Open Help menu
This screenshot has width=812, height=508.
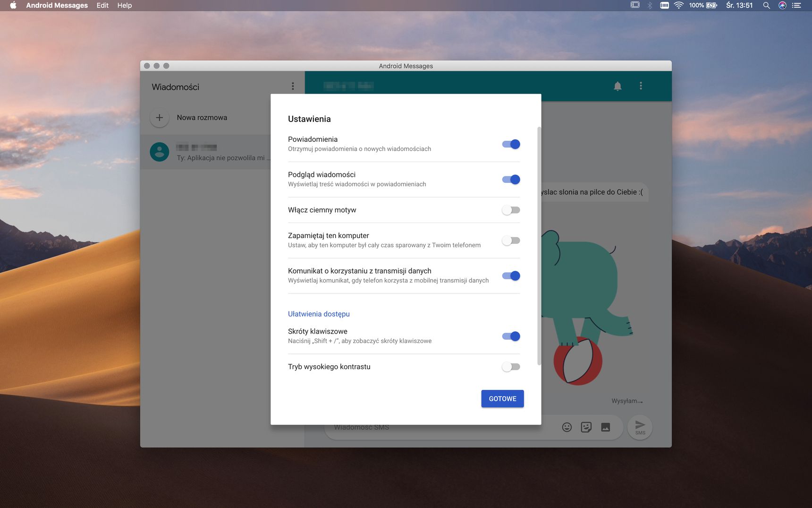[x=125, y=5]
